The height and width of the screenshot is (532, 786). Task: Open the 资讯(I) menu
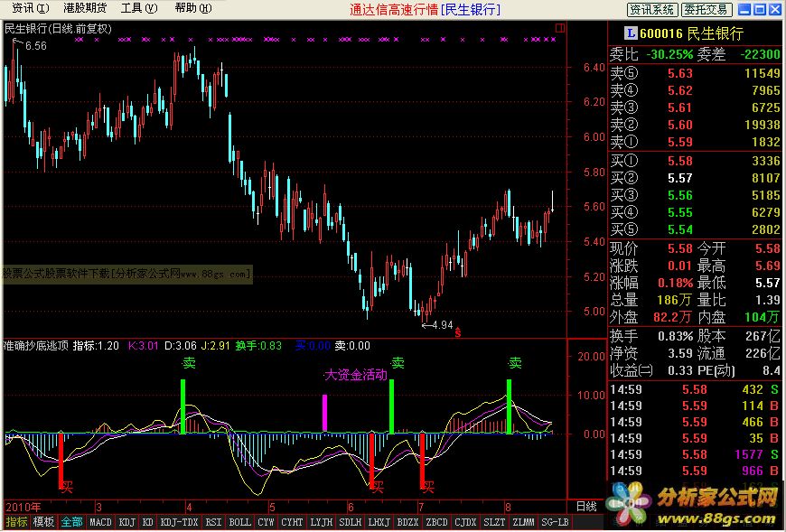(x=30, y=8)
